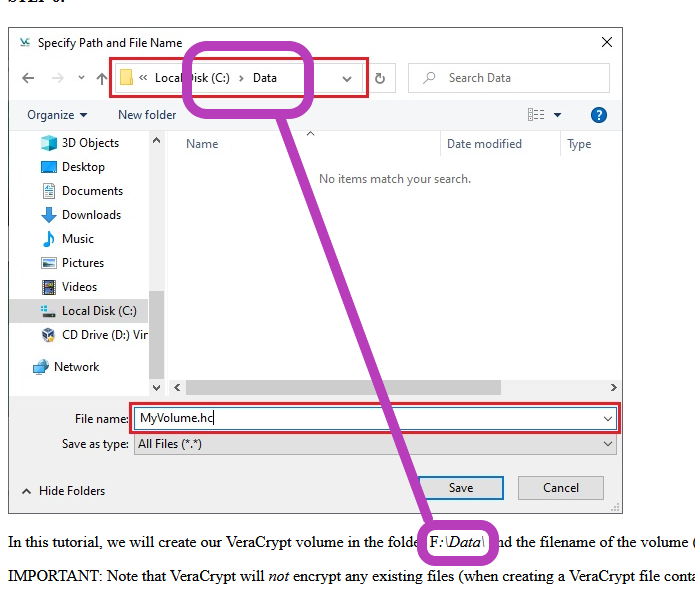This screenshot has width=695, height=589.
Task: Click the magnifier icon in search box
Action: click(x=429, y=78)
